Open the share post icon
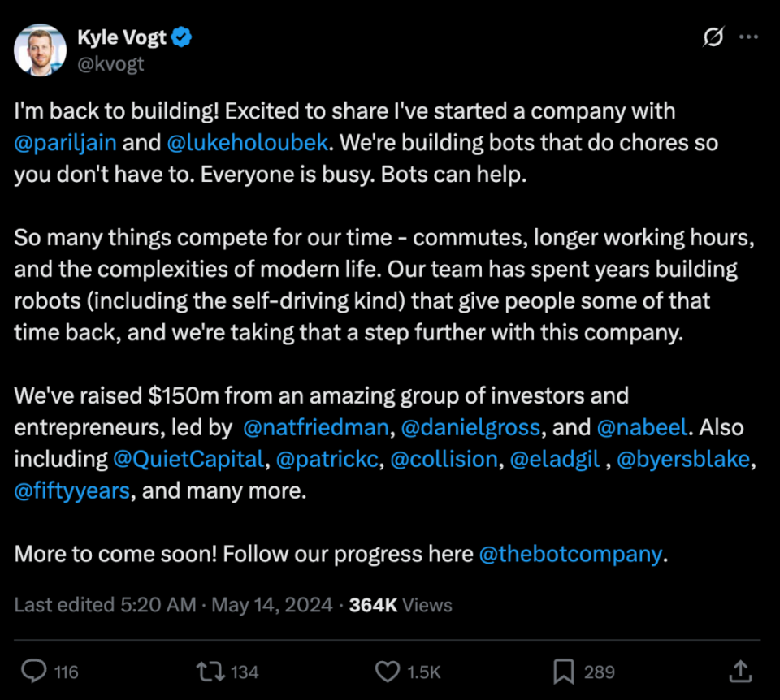 (739, 671)
